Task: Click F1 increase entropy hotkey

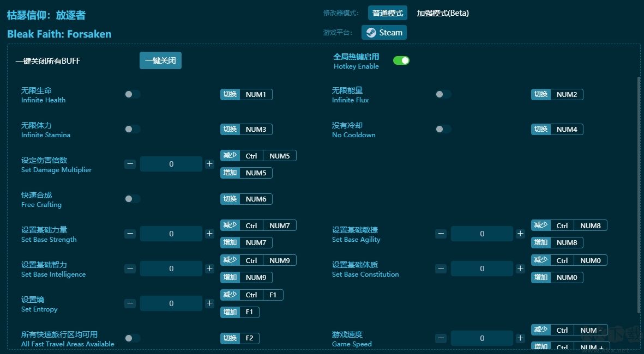Action: (240, 312)
